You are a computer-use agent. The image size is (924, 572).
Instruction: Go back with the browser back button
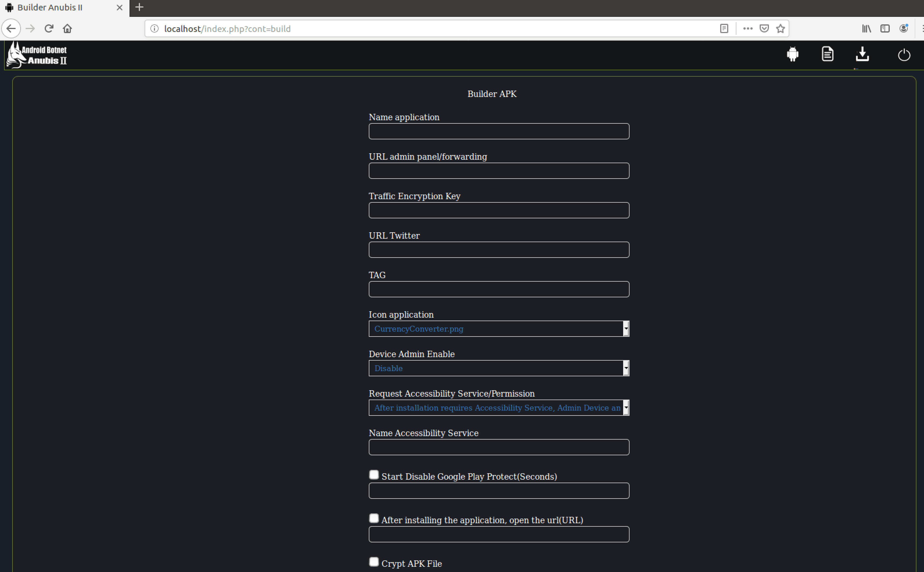[11, 28]
